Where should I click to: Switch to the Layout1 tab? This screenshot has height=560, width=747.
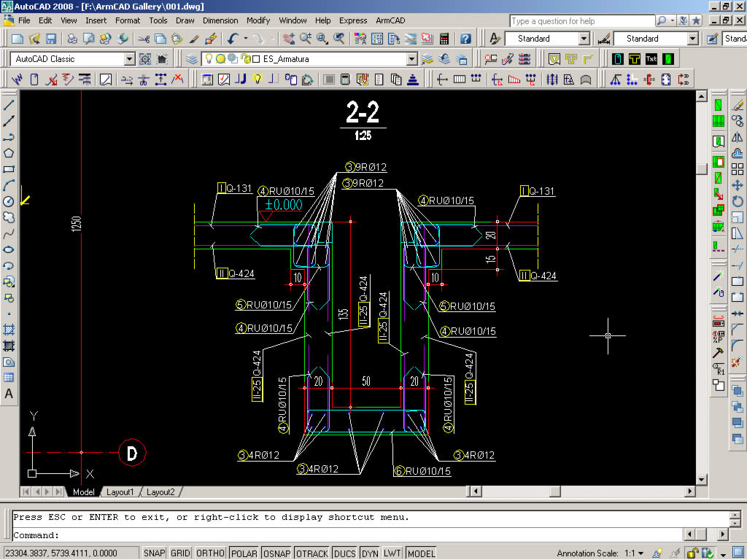click(120, 492)
